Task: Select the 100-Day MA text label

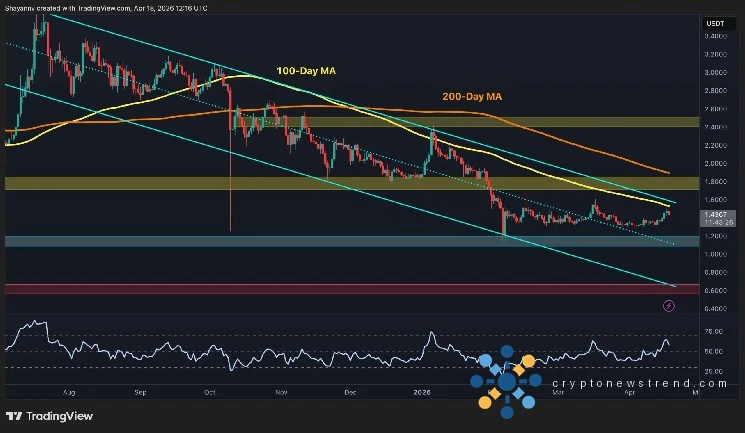Action: 304,72
